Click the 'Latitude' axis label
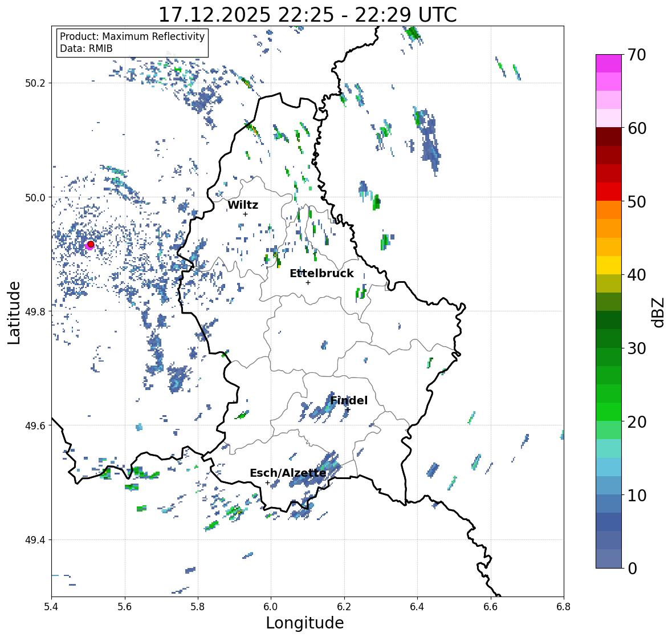Image resolution: width=672 pixels, height=637 pixels. [14, 313]
